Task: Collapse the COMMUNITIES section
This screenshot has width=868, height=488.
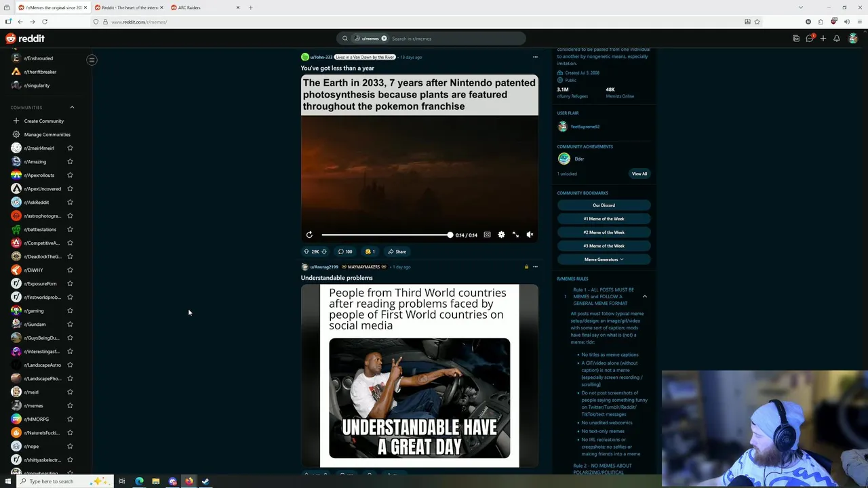Action: pyautogui.click(x=72, y=107)
